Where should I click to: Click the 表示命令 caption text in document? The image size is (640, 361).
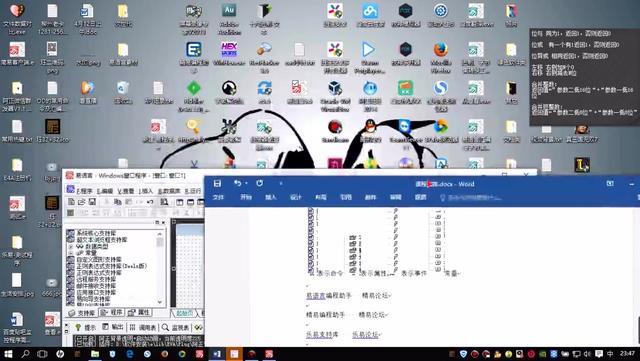tap(330, 273)
